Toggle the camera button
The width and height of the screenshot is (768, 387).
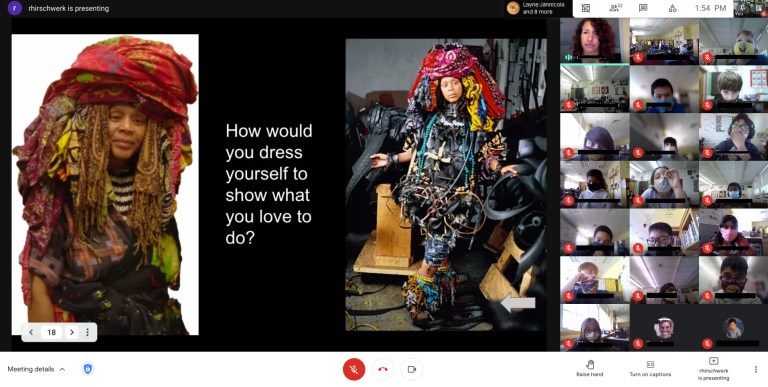point(412,369)
